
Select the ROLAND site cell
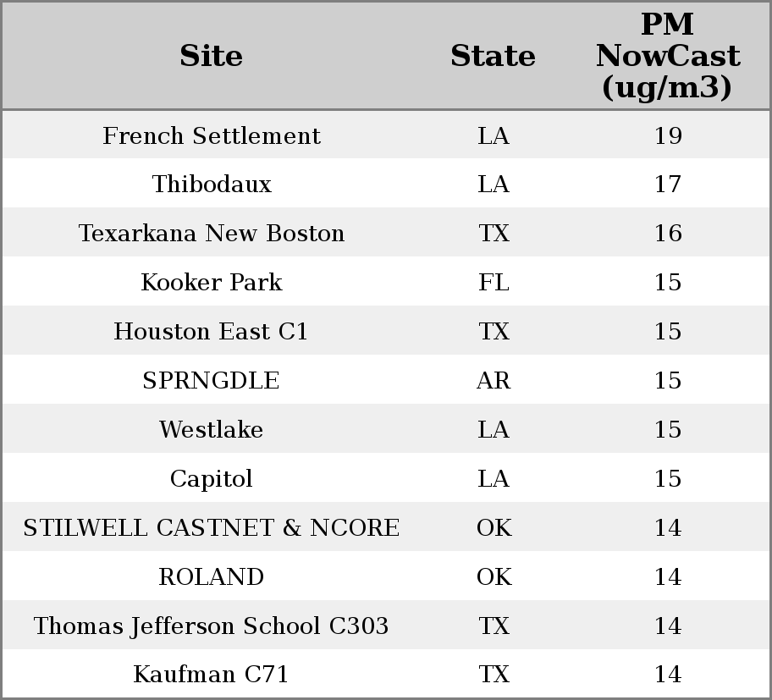[x=212, y=576]
